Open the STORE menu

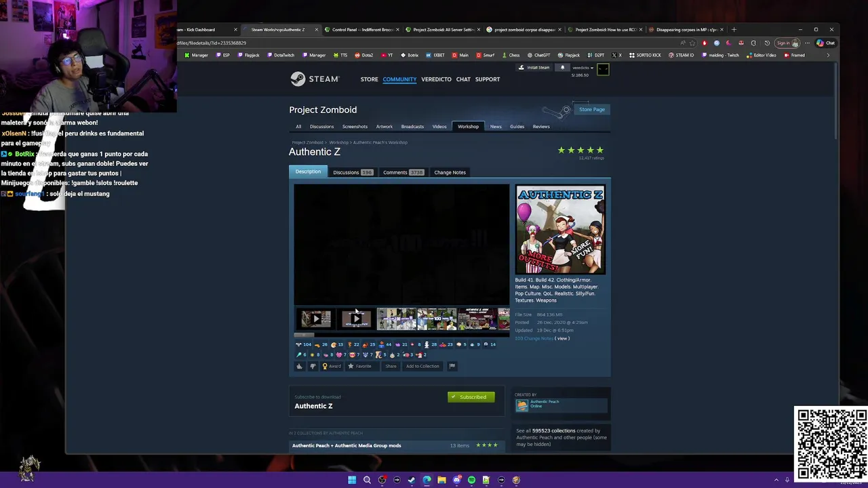[369, 79]
